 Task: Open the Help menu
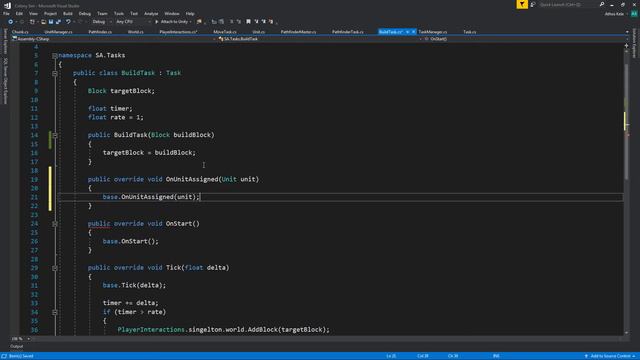(190, 13)
